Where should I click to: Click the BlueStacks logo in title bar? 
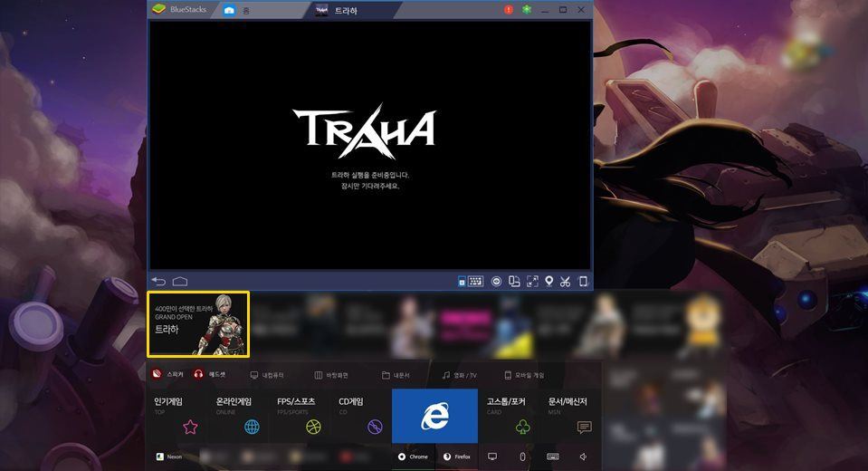pos(159,9)
